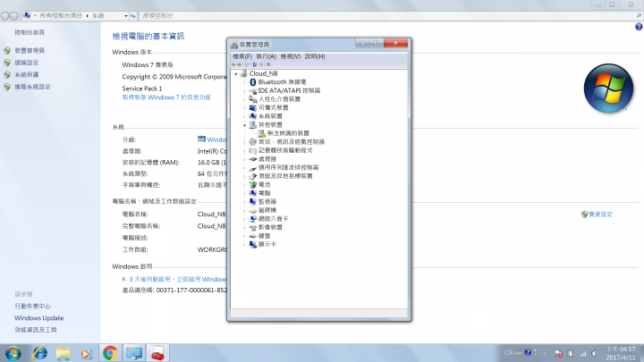The width and height of the screenshot is (644, 362).
Task: Click the shield icon beside 遠端設定
Action: click(7, 63)
